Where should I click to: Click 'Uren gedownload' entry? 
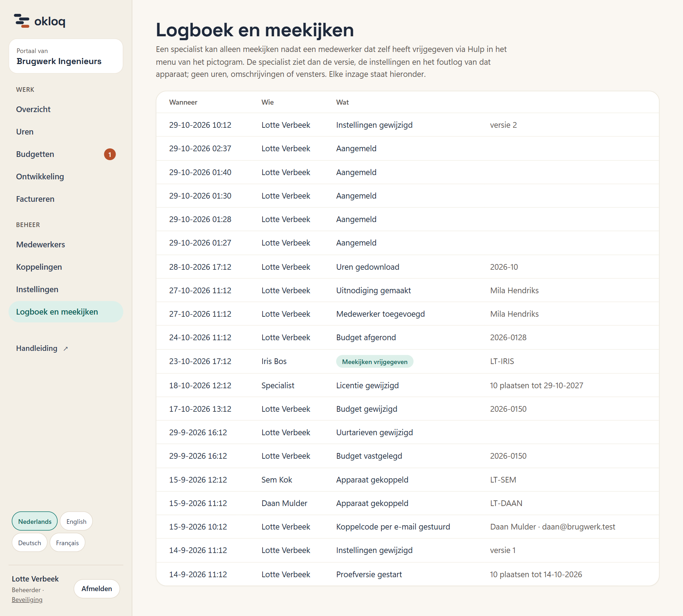point(367,267)
